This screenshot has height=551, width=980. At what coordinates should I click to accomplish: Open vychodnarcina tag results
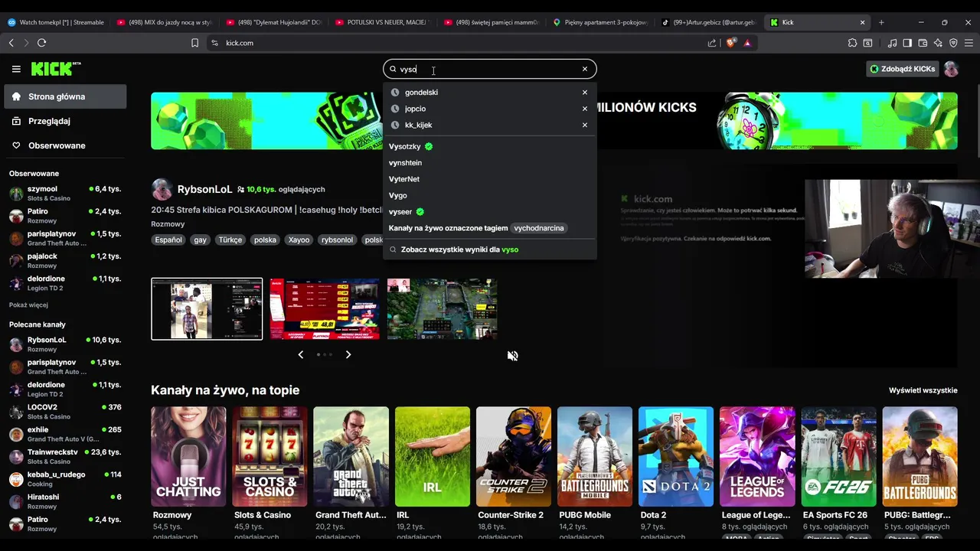(539, 228)
